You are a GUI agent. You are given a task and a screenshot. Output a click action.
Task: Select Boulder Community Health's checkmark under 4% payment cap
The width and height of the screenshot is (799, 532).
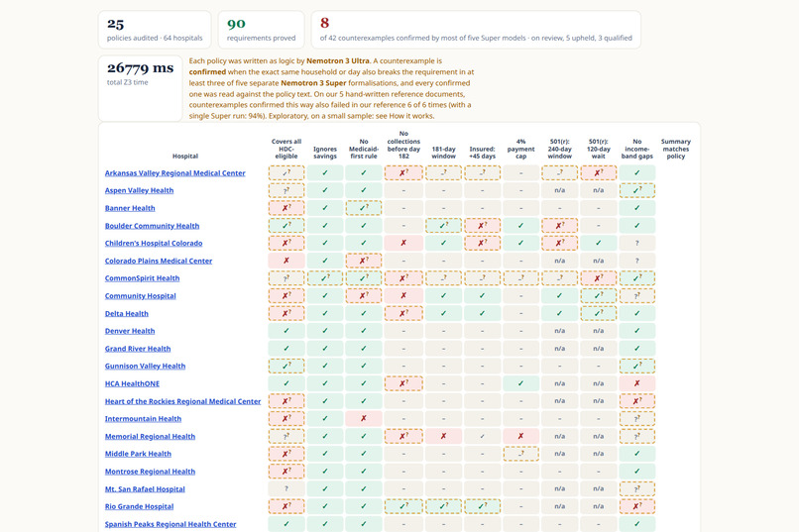tap(520, 226)
